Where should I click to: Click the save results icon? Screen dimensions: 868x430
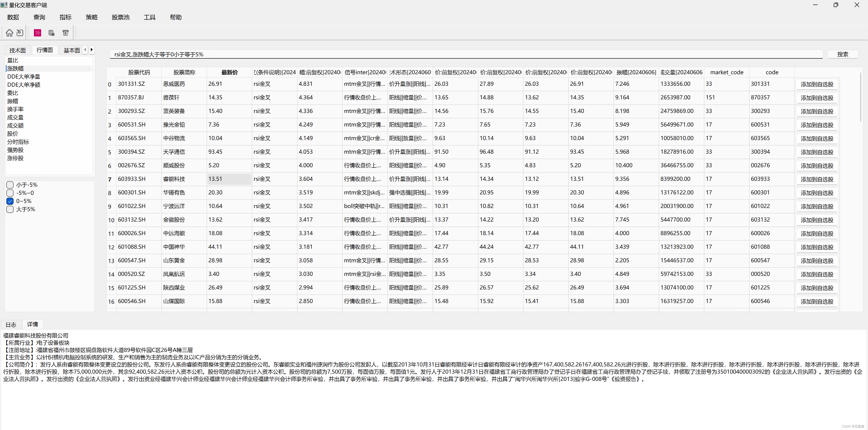tap(51, 33)
